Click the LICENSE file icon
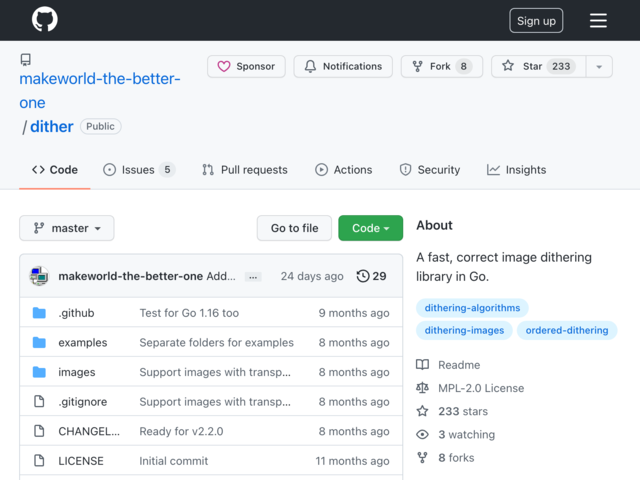The height and width of the screenshot is (480, 640). (39, 461)
